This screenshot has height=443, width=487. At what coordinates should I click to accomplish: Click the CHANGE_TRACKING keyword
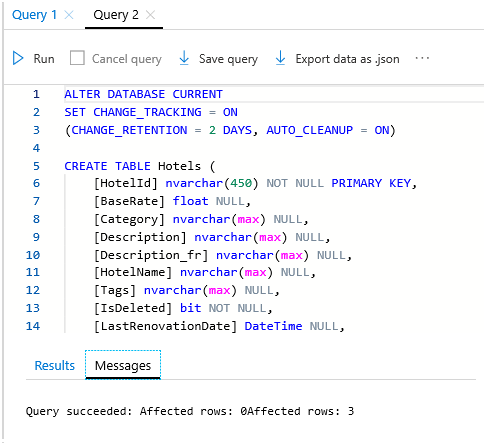coord(147,112)
